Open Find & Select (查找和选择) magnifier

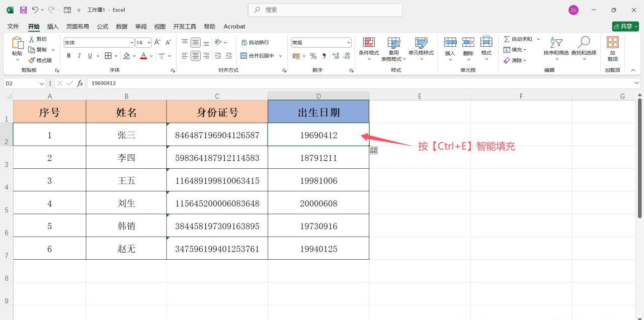pyautogui.click(x=584, y=48)
